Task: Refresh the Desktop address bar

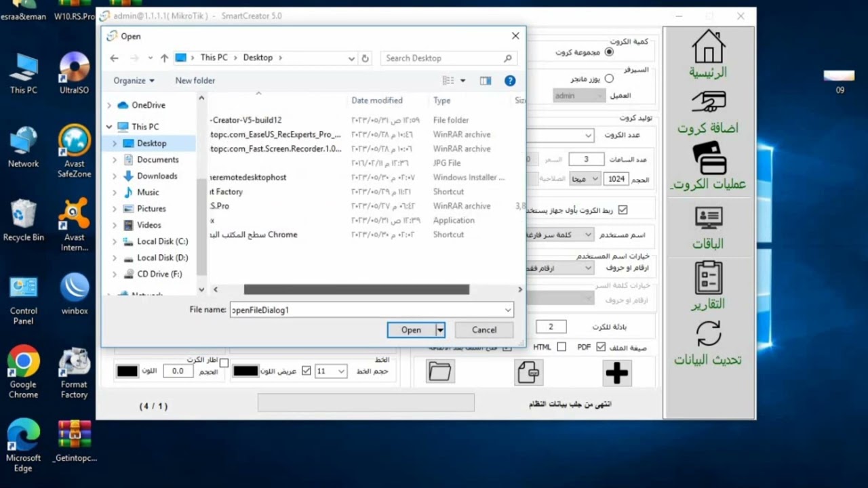Action: (365, 58)
